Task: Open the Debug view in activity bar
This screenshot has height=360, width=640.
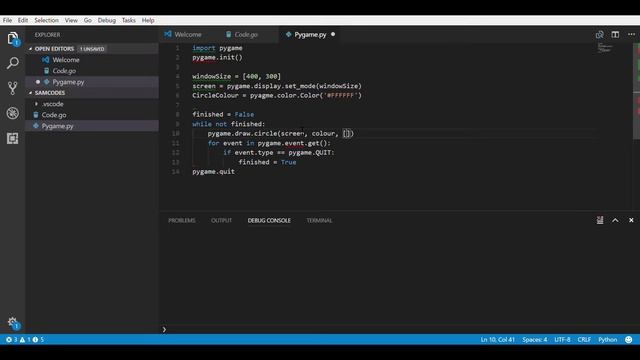Action: pos(13,113)
